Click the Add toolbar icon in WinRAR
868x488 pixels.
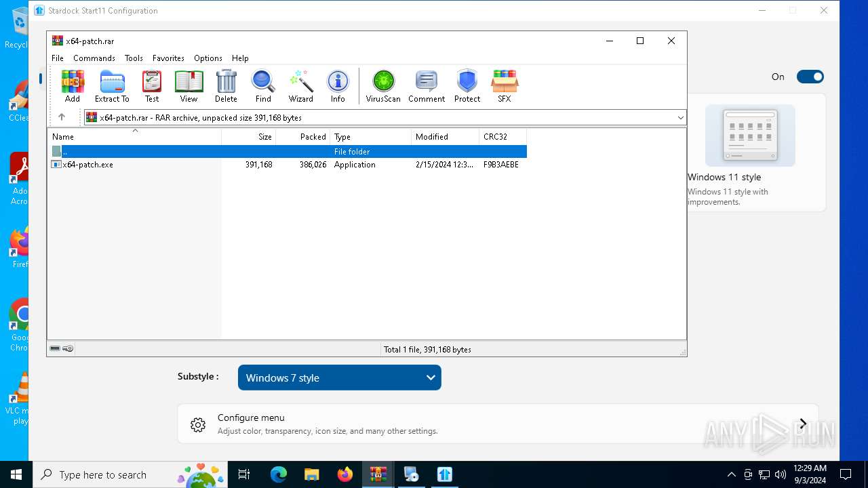click(73, 86)
